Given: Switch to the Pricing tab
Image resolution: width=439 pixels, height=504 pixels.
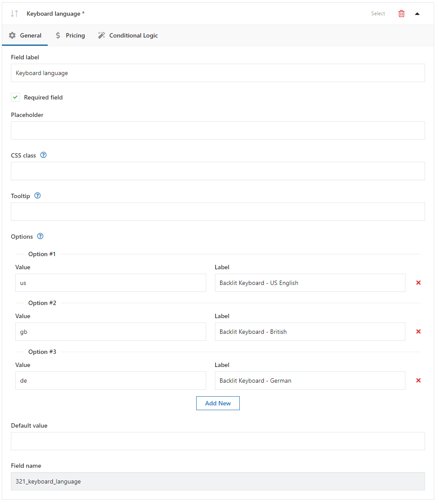Looking at the screenshot, I should (70, 35).
